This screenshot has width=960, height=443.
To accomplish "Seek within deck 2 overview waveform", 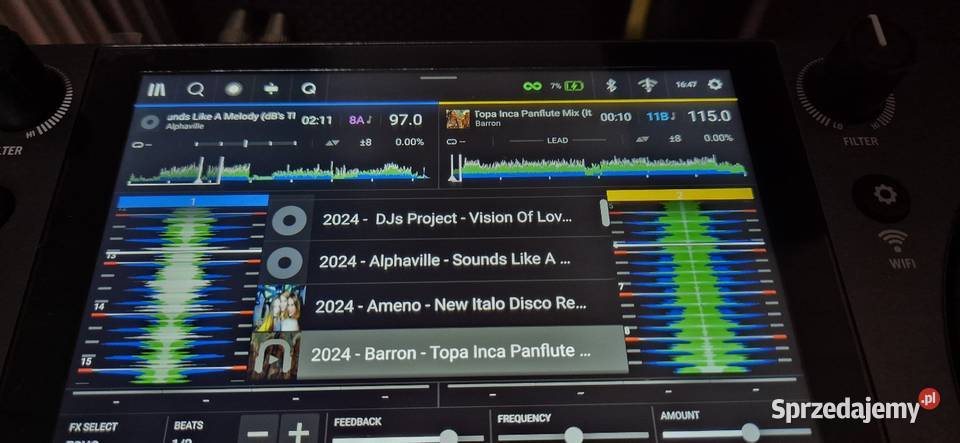I will click(x=597, y=167).
